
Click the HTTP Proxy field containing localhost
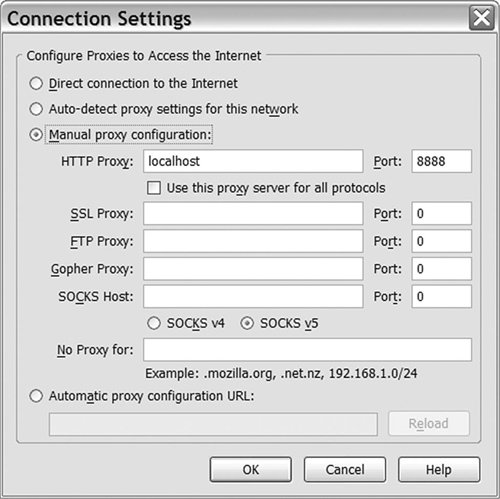pyautogui.click(x=253, y=161)
